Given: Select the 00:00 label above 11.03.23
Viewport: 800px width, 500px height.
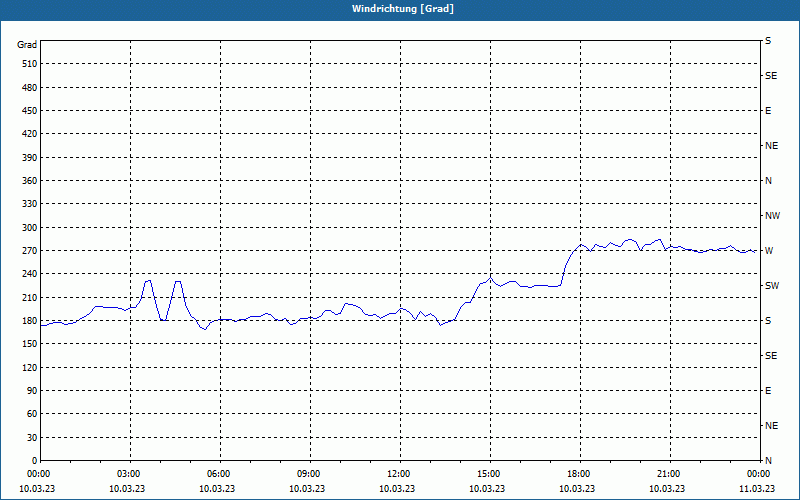Looking at the screenshot, I should coord(757,474).
